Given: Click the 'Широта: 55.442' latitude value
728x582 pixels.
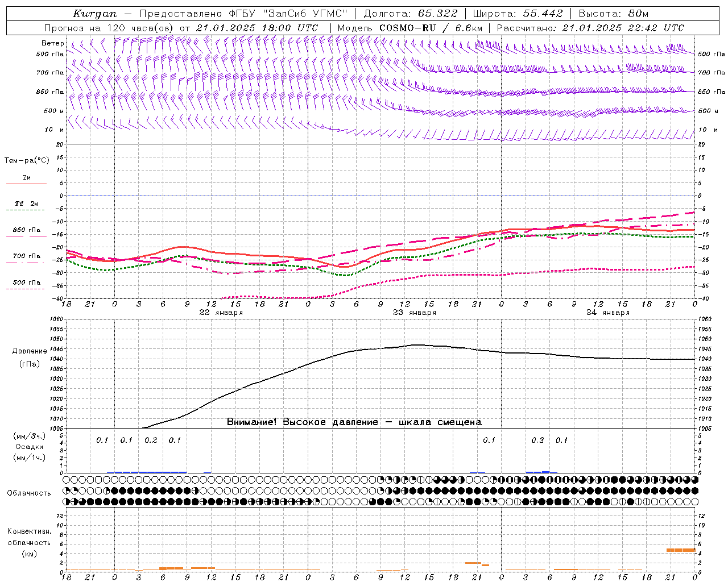Looking at the screenshot, I should pyautogui.click(x=518, y=14).
